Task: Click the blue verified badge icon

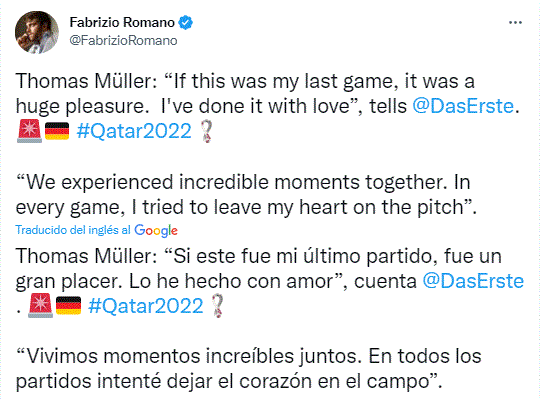Action: coord(186,22)
